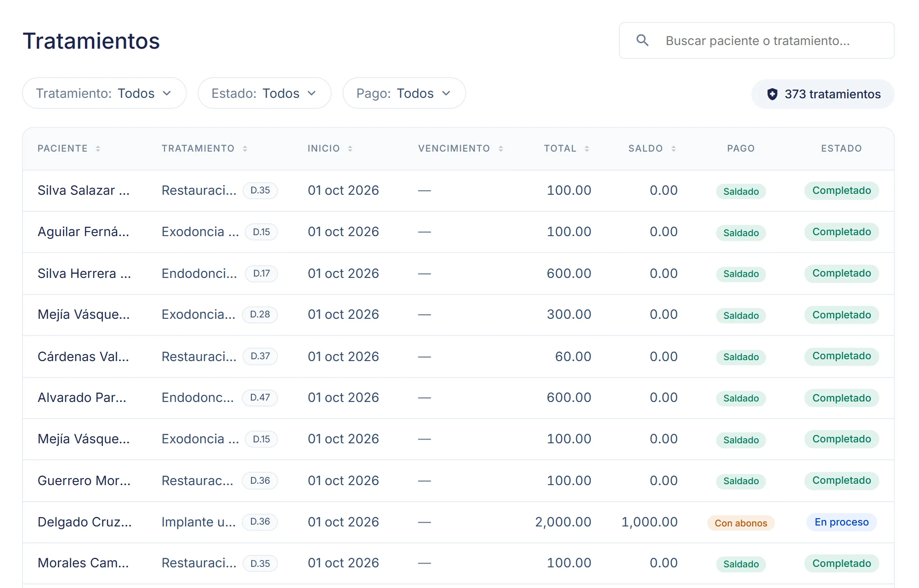Open patient Morales Cam... row
The height and width of the screenshot is (588, 919).
(459, 564)
